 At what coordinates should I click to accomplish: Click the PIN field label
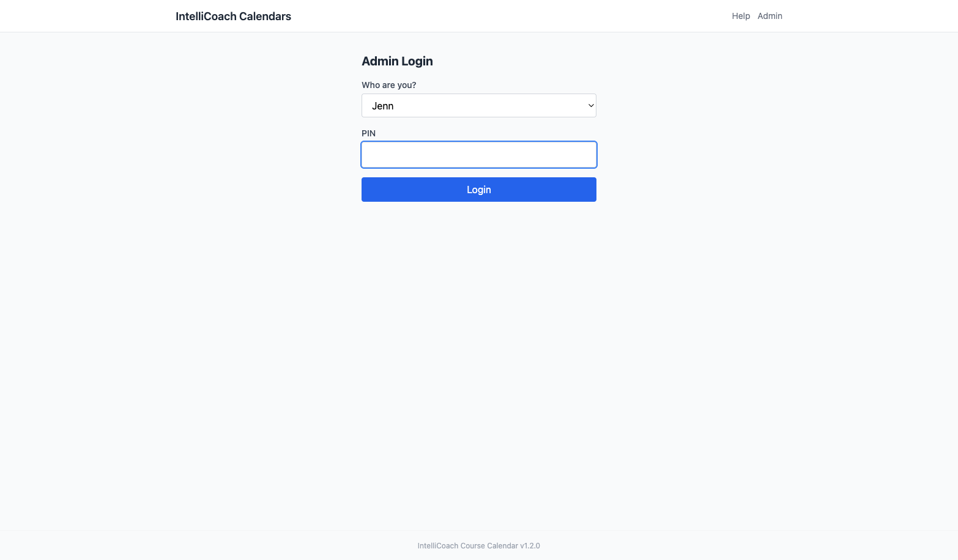tap(368, 133)
